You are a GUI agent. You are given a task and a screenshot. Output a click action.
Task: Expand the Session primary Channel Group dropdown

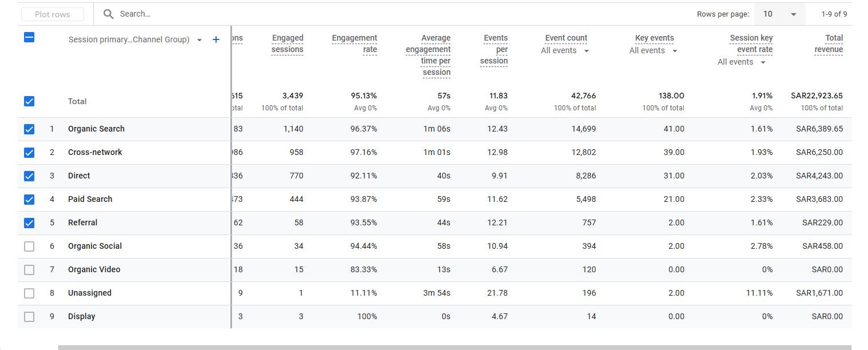(199, 40)
